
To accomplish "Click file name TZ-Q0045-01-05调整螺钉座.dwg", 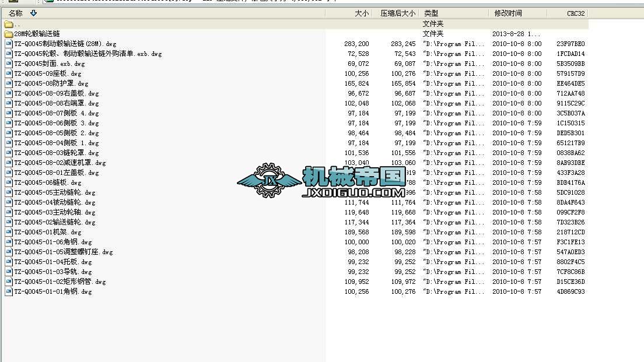I will click(x=63, y=252).
